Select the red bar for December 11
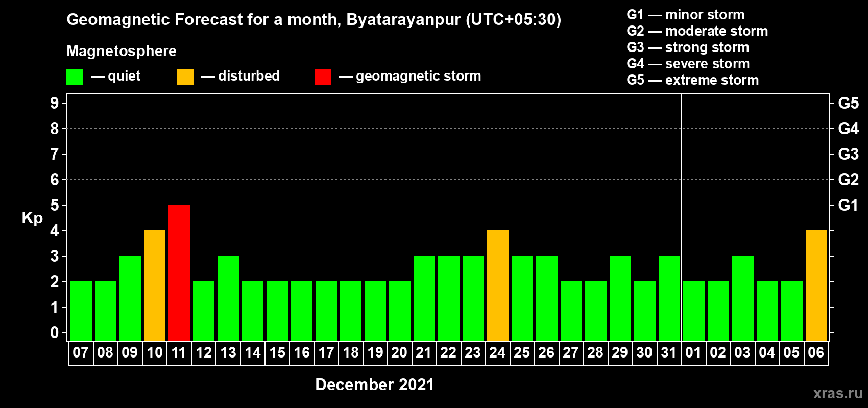This screenshot has height=408, width=868. pyautogui.click(x=179, y=273)
